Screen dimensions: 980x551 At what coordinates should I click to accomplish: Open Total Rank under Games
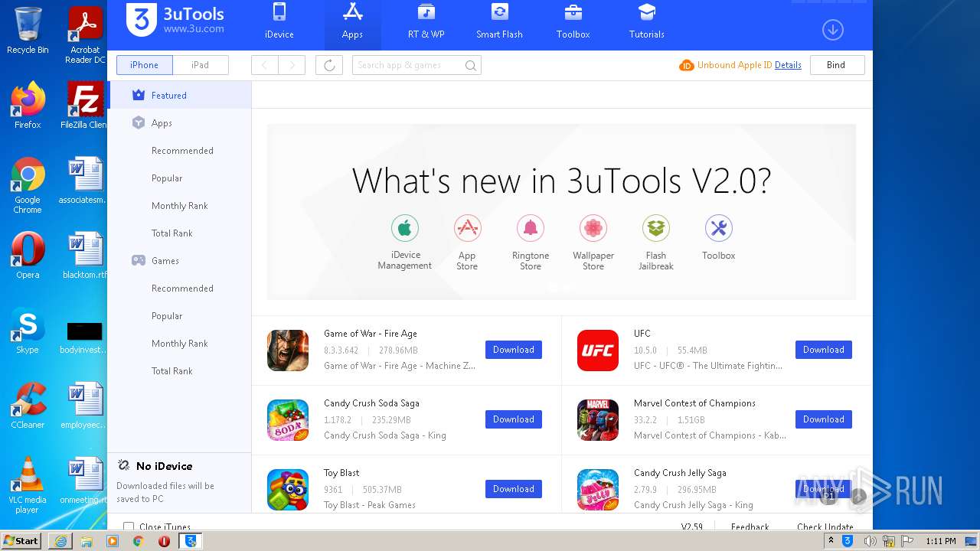pos(172,371)
